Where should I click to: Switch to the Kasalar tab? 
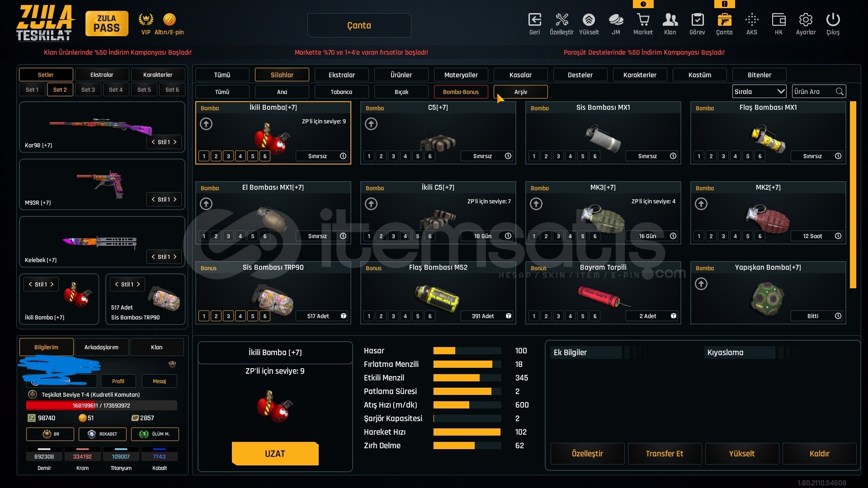[520, 75]
